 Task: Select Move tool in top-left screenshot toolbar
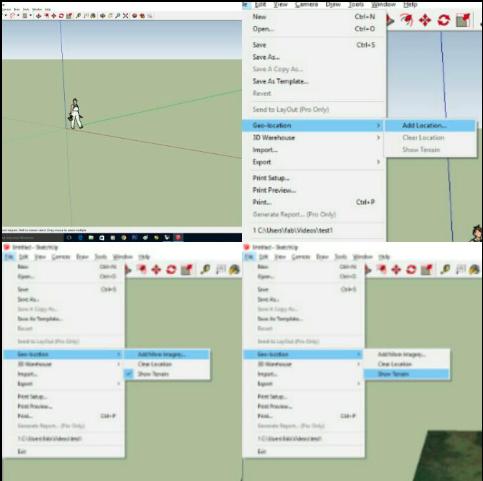(54, 16)
